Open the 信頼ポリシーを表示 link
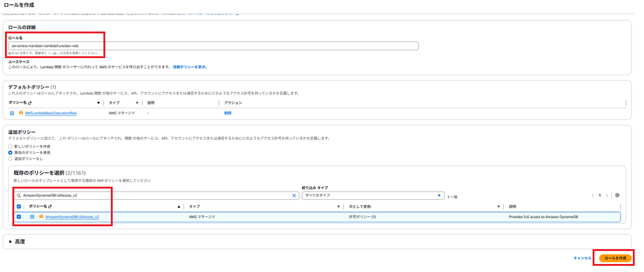Screen dimensions: 644x272 tap(189, 67)
